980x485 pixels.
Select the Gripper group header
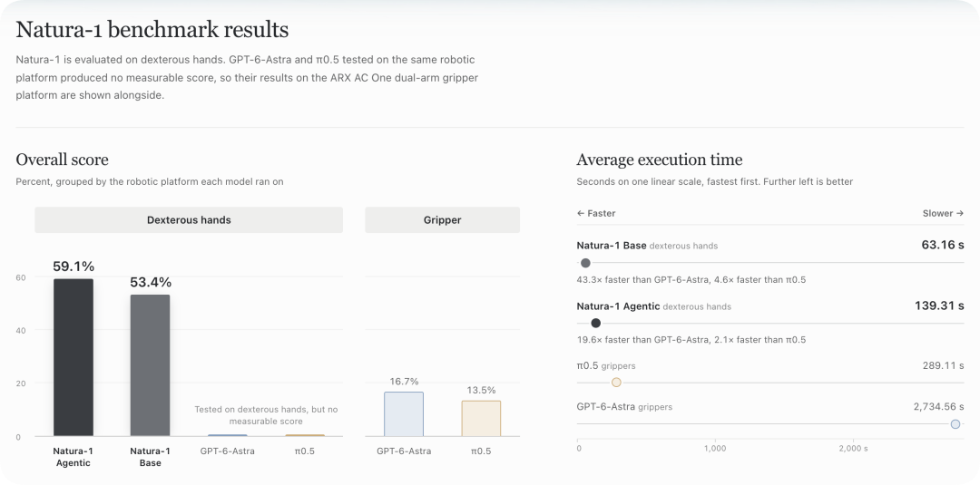[x=443, y=219]
